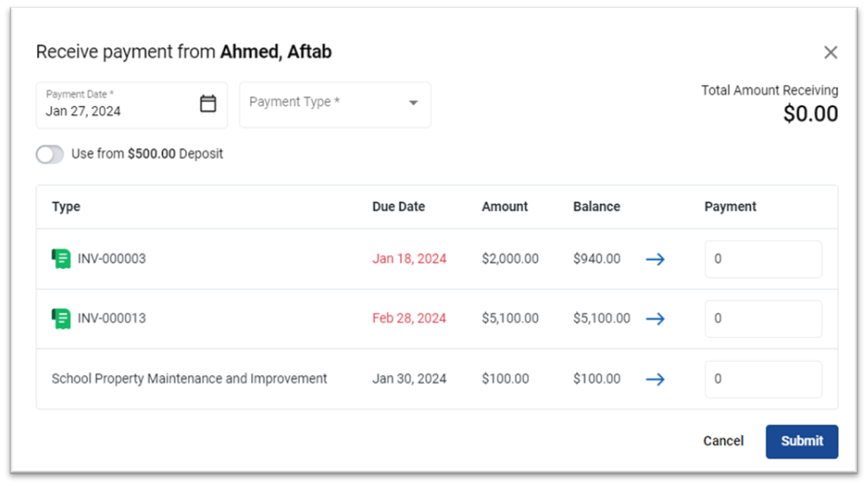Focus payment input for School Property Maintenance
This screenshot has height=486, width=868.
762,380
